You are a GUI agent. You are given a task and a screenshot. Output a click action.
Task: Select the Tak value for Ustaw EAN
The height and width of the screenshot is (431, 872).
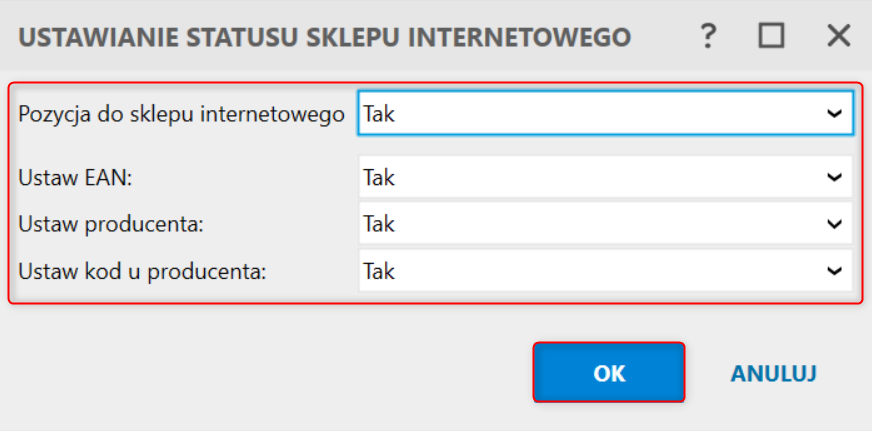pyautogui.click(x=379, y=178)
